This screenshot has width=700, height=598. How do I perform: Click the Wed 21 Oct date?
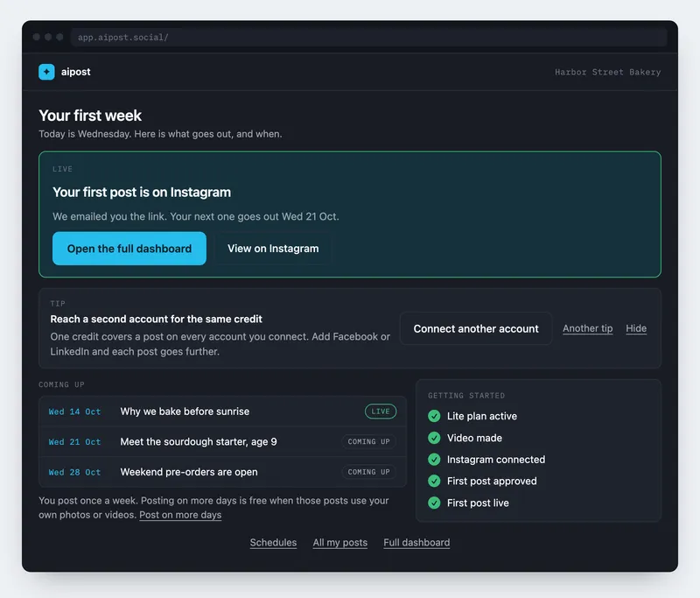point(74,442)
